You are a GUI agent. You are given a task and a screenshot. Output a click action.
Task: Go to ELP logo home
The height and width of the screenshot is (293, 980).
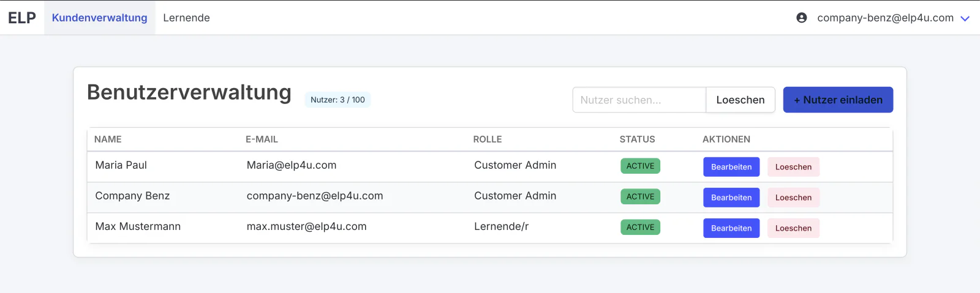pyautogui.click(x=22, y=18)
